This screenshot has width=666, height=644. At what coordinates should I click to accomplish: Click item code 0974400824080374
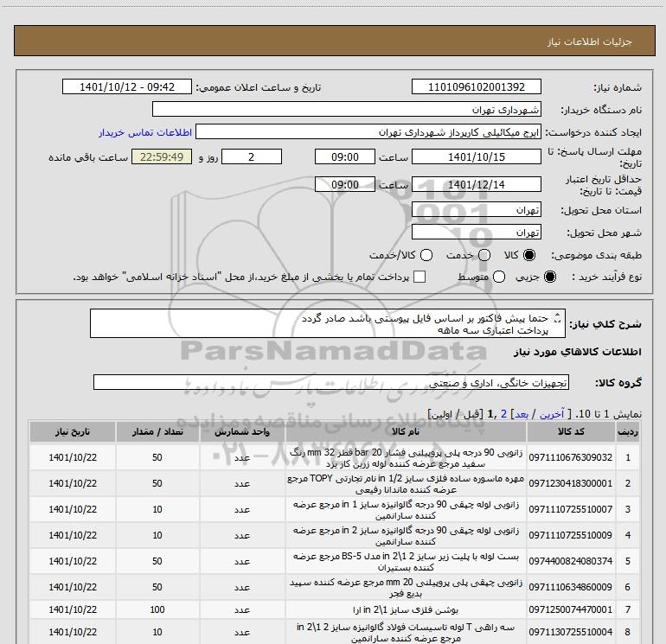[571, 561]
